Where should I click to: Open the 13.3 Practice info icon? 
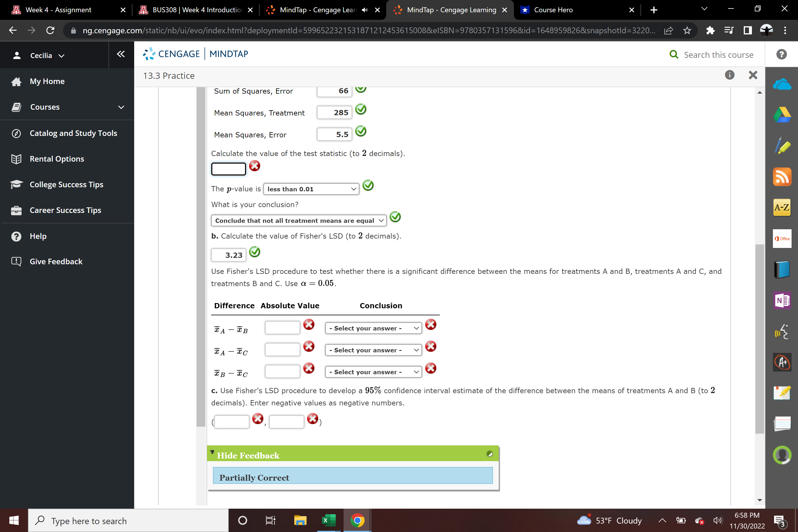point(729,75)
